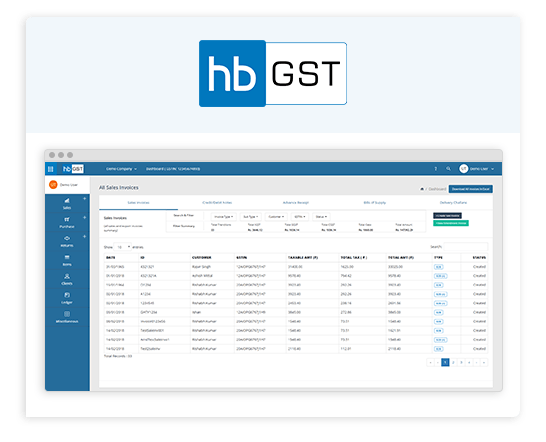Switch to the Bills of Supply tab
The width and height of the screenshot is (546, 442).
tap(375, 202)
